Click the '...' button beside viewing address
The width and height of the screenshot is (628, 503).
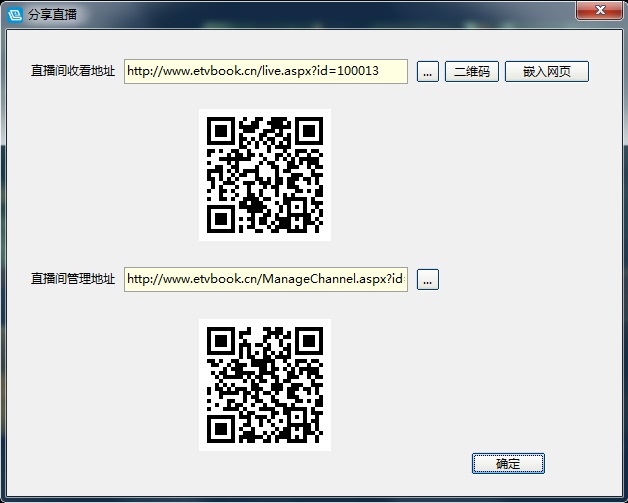(428, 72)
